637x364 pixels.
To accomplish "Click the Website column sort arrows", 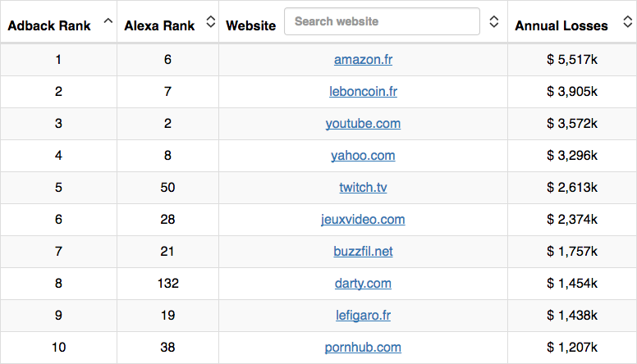I will click(x=493, y=21).
